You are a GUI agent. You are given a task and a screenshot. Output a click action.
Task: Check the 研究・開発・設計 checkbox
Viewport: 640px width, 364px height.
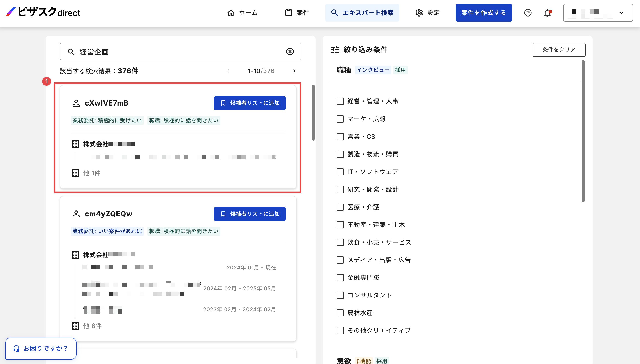click(x=340, y=189)
